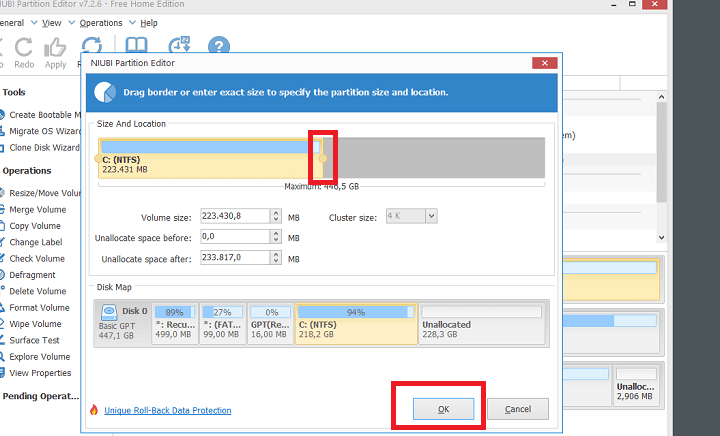Select the FAT 99,00 MB partition block
This screenshot has height=436, width=720.
pyautogui.click(x=223, y=323)
